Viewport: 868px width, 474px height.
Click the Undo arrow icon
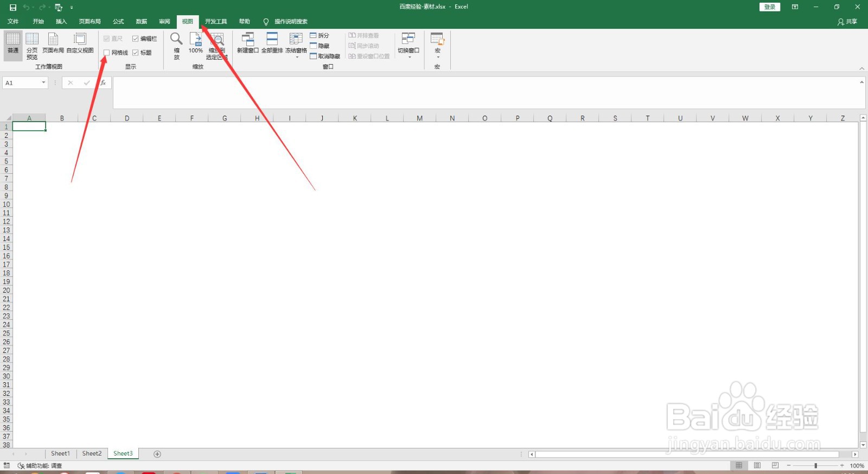[x=25, y=8]
